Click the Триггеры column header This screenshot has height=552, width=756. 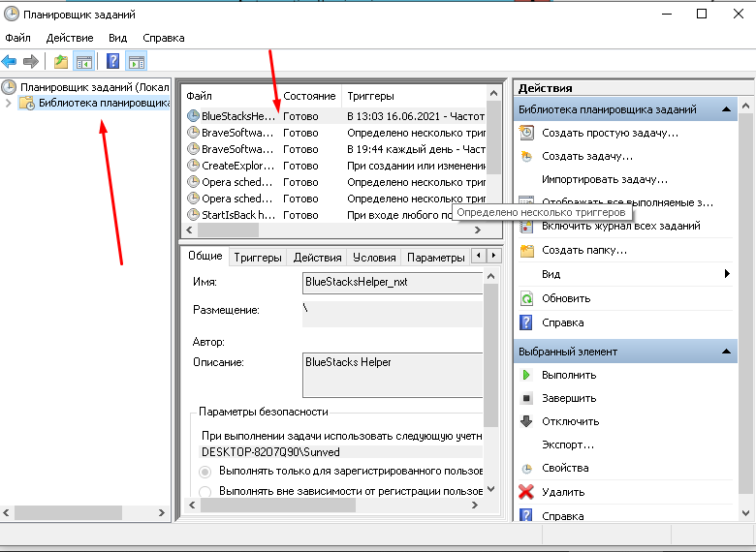pyautogui.click(x=414, y=96)
